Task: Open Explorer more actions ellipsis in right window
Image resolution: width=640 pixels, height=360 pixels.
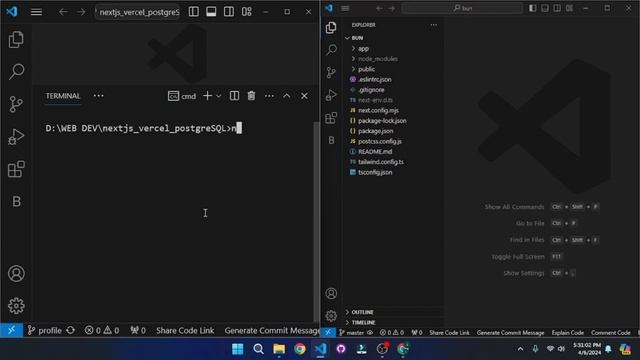Action: pos(433,25)
